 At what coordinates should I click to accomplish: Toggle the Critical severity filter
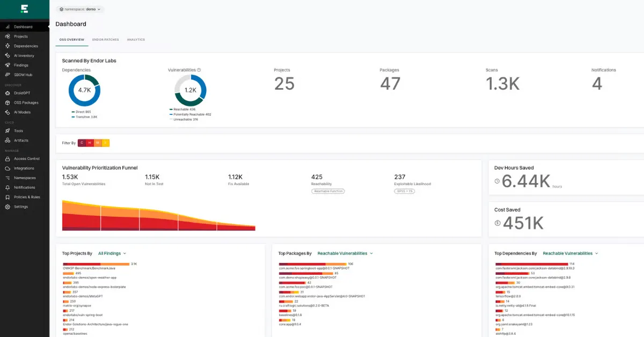(x=82, y=143)
